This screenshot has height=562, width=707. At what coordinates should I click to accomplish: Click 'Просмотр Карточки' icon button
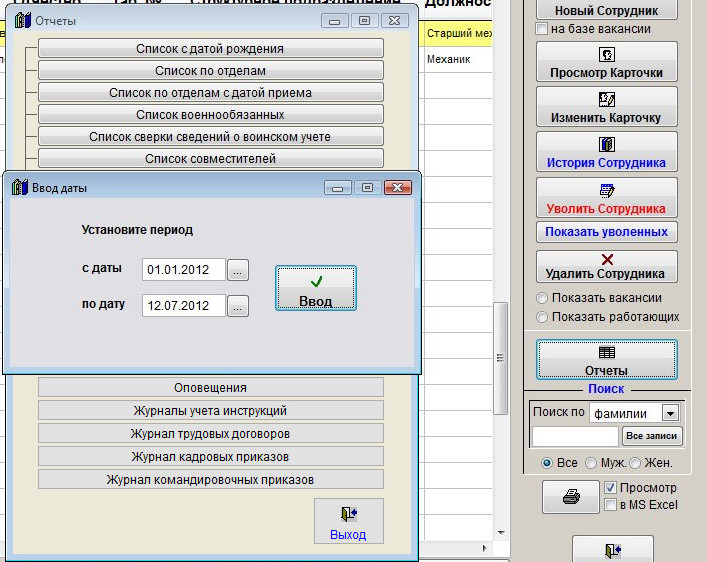click(x=606, y=62)
